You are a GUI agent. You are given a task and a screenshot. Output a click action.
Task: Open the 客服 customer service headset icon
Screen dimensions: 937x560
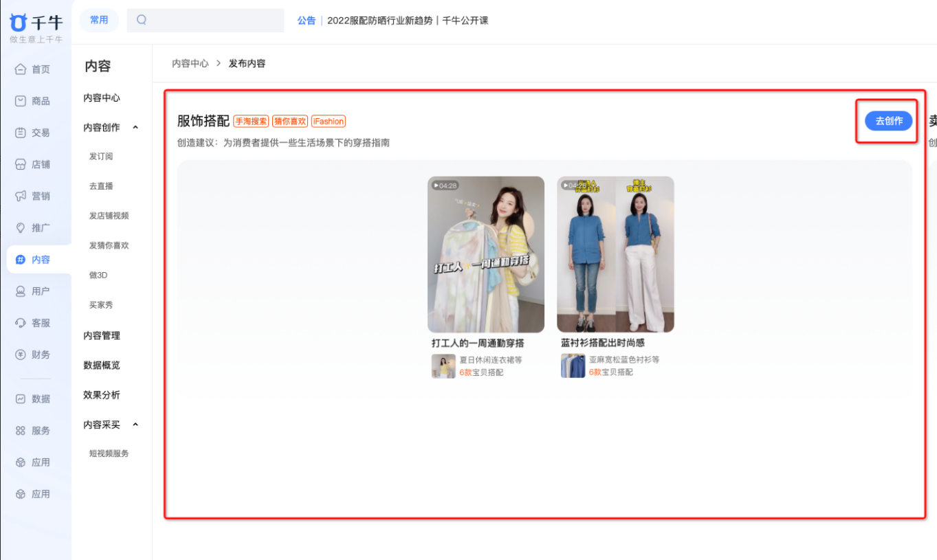[x=21, y=323]
